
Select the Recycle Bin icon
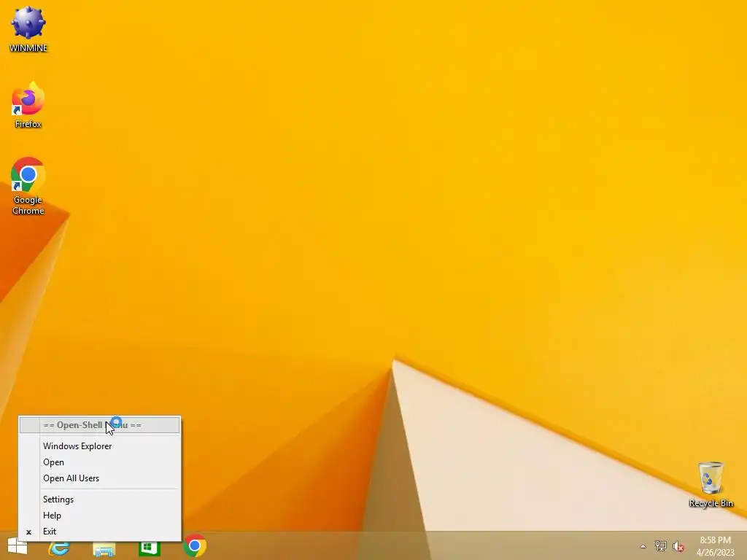click(x=711, y=484)
